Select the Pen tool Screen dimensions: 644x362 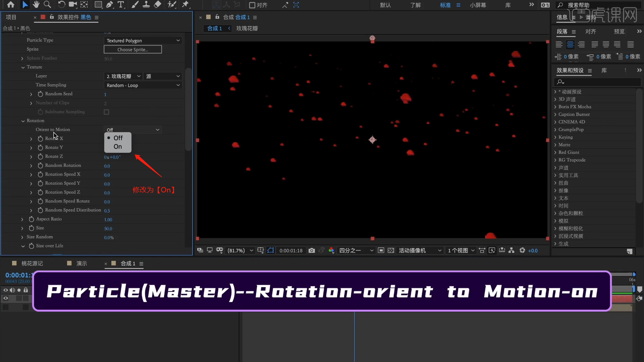click(109, 5)
